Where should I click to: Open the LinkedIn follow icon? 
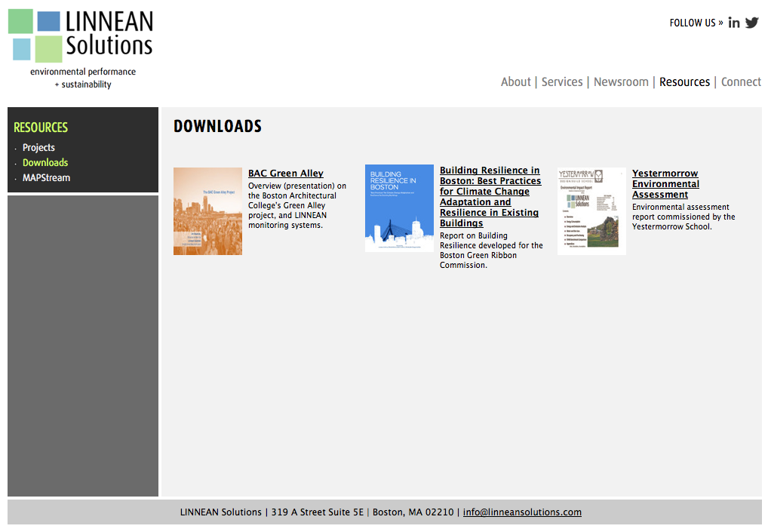coord(734,23)
